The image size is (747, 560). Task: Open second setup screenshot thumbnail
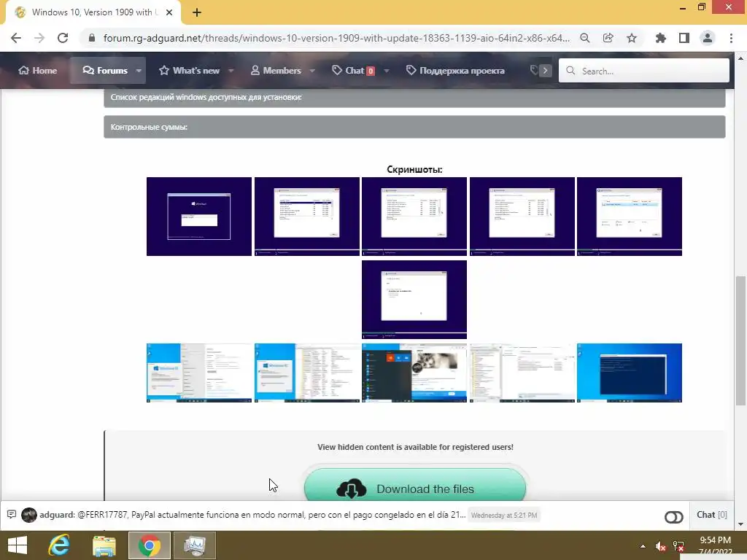pos(307,217)
